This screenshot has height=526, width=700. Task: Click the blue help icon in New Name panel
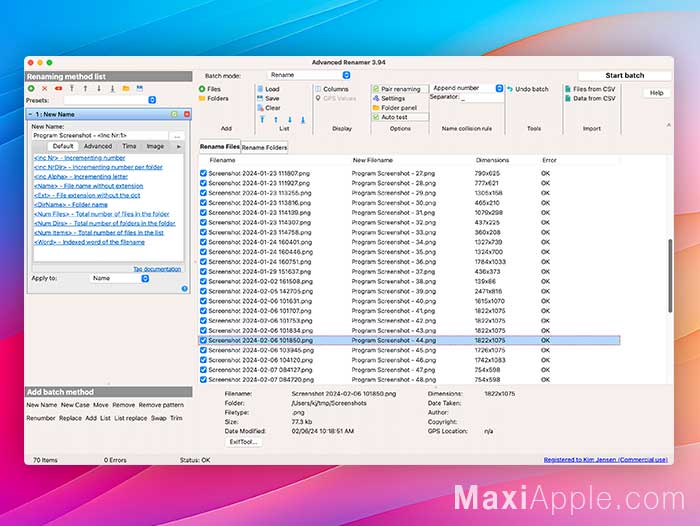pyautogui.click(x=184, y=288)
